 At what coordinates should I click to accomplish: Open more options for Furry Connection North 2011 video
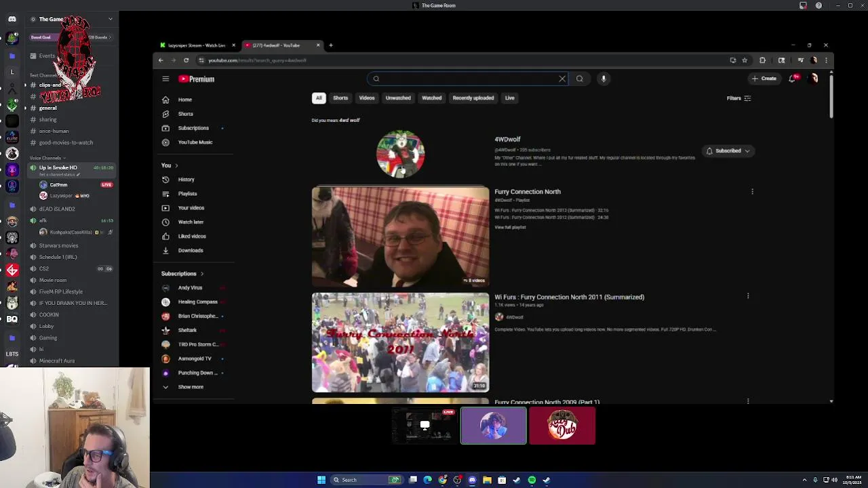pos(748,296)
